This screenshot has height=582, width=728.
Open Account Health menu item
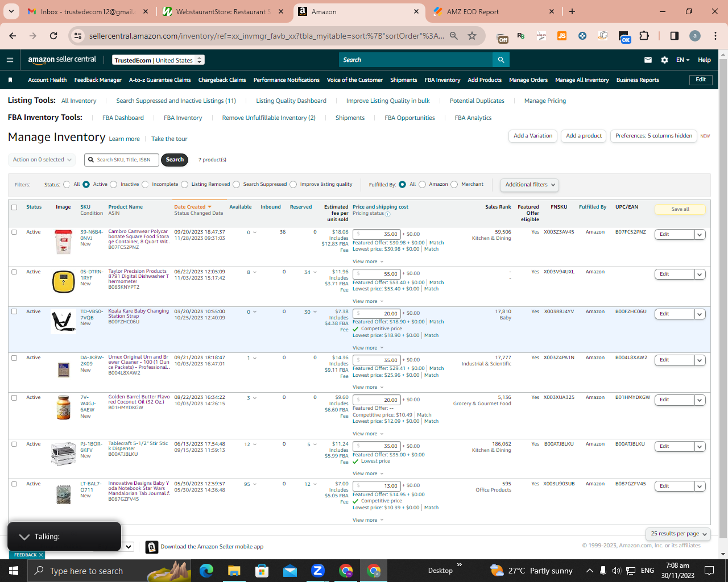tap(47, 80)
